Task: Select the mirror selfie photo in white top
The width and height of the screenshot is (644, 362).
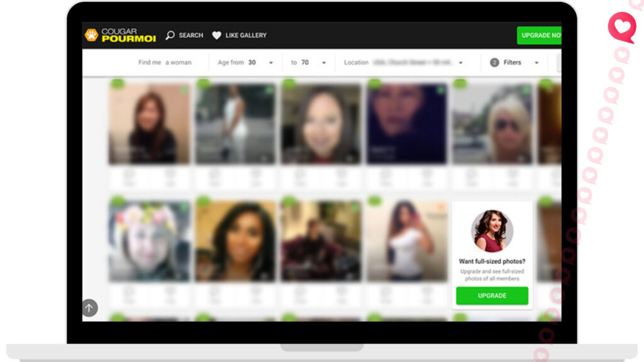Action: [x=406, y=241]
